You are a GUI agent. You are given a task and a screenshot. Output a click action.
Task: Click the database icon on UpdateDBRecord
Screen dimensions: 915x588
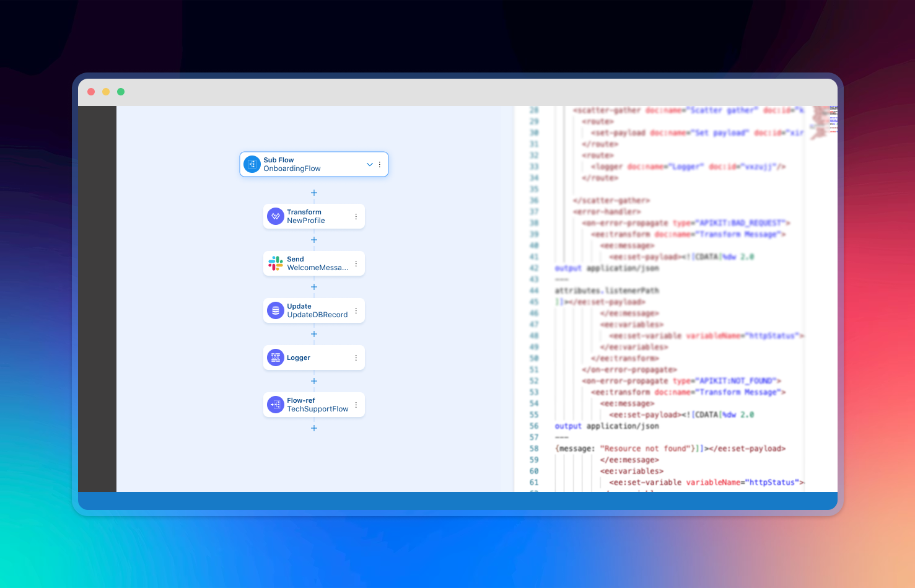coord(275,310)
